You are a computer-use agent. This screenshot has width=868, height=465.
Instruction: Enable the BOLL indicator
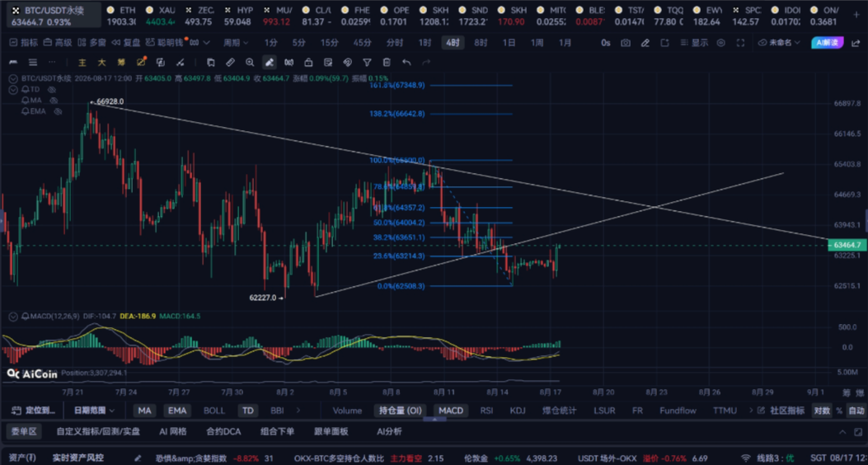pyautogui.click(x=214, y=411)
